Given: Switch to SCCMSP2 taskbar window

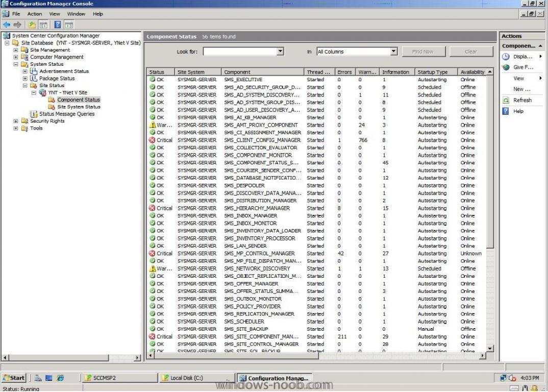Looking at the screenshot, I should [x=119, y=378].
